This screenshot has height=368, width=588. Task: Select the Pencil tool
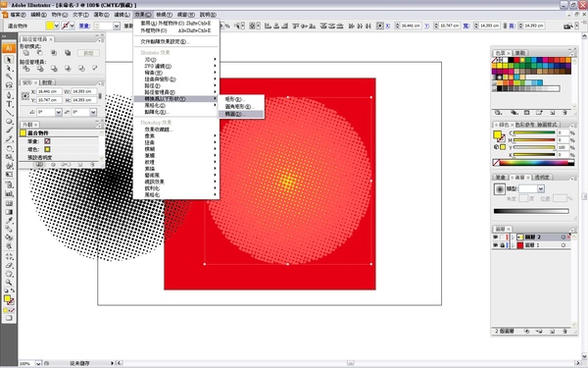[9, 139]
